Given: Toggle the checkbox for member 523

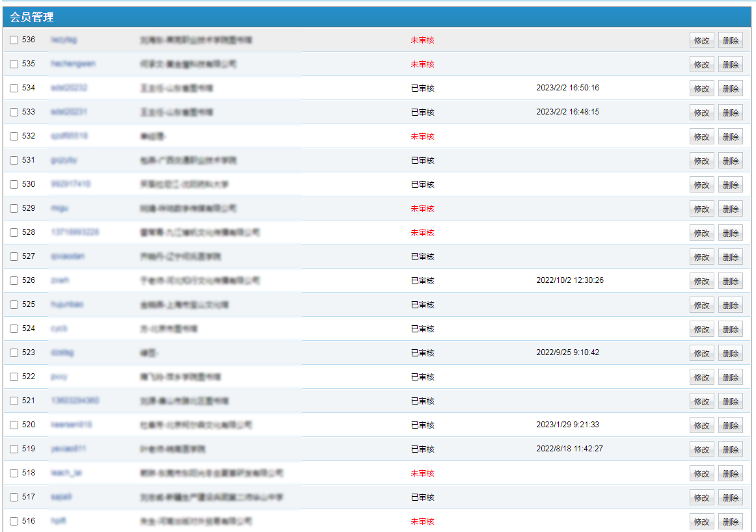Looking at the screenshot, I should tap(14, 353).
